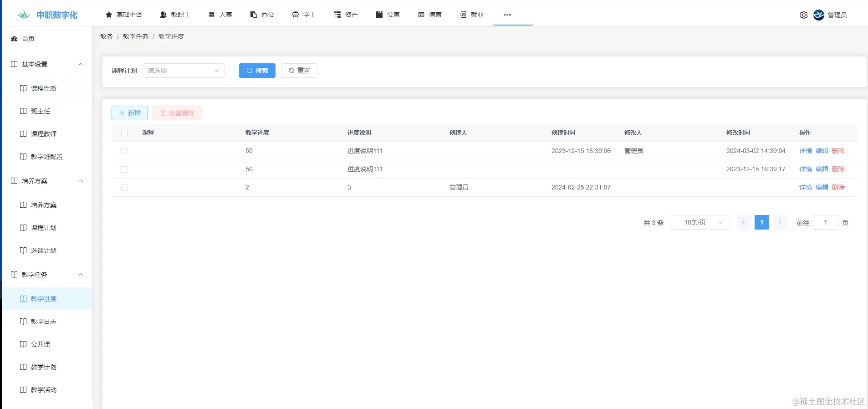Viewport: 868px width, 409px height.
Task: Click the book icon beside 教学活动
Action: click(23, 390)
